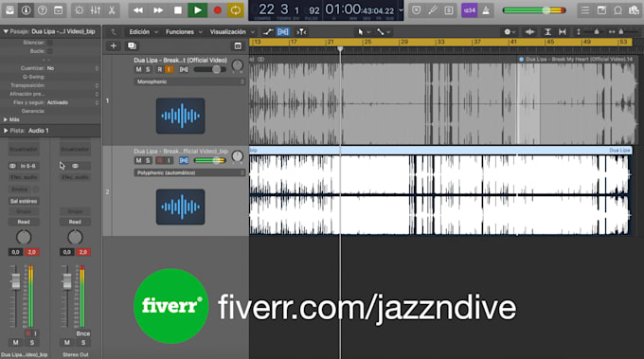The image size is (644, 359).
Task: Toggle the Replace mode shield icon
Action: 417,10
